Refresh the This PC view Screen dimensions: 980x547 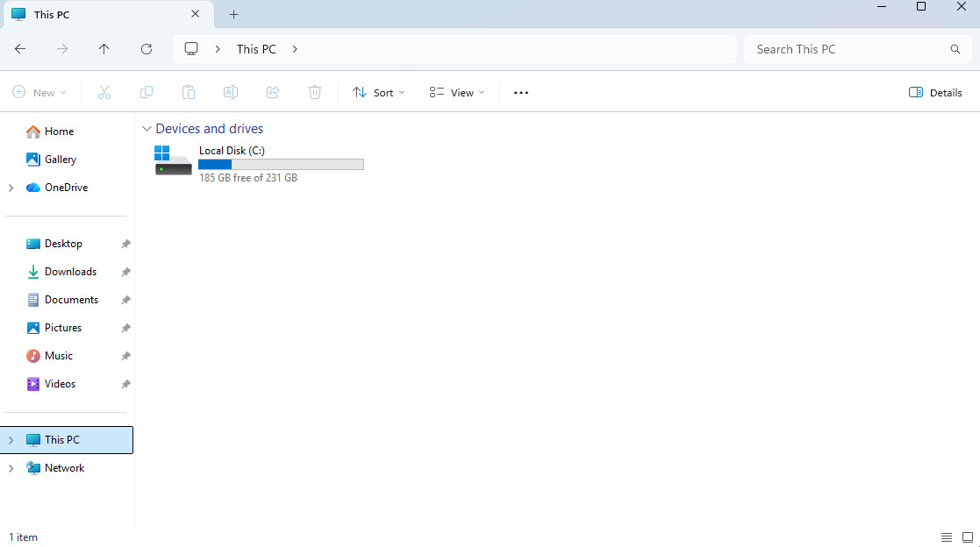point(147,49)
